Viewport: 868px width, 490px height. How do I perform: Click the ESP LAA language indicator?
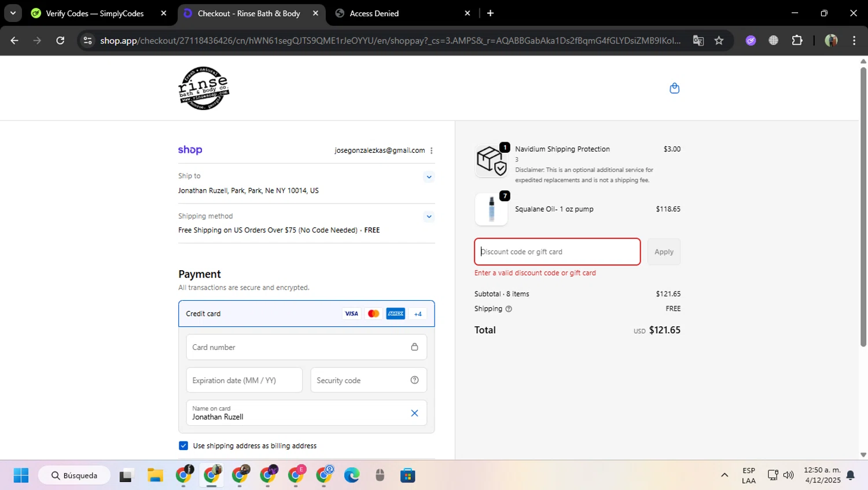749,476
